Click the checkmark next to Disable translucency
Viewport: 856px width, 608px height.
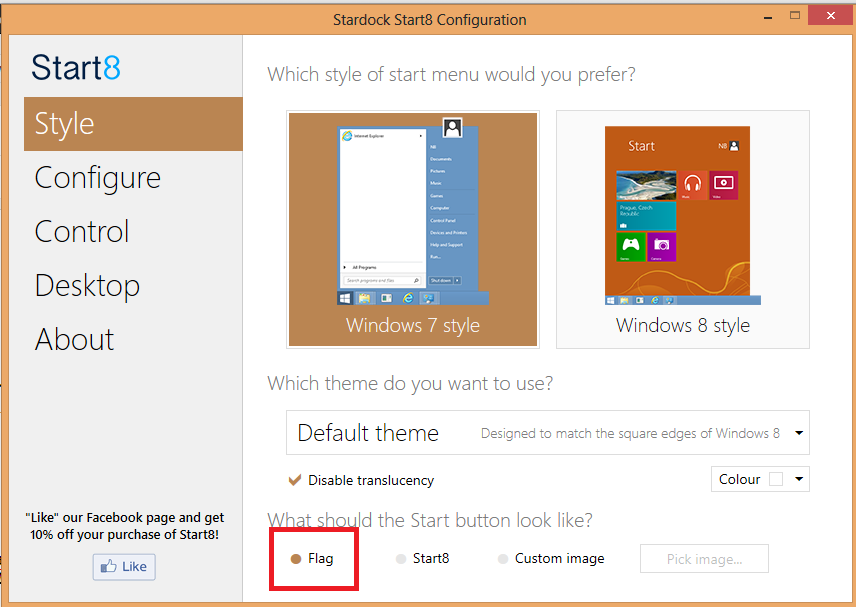295,480
